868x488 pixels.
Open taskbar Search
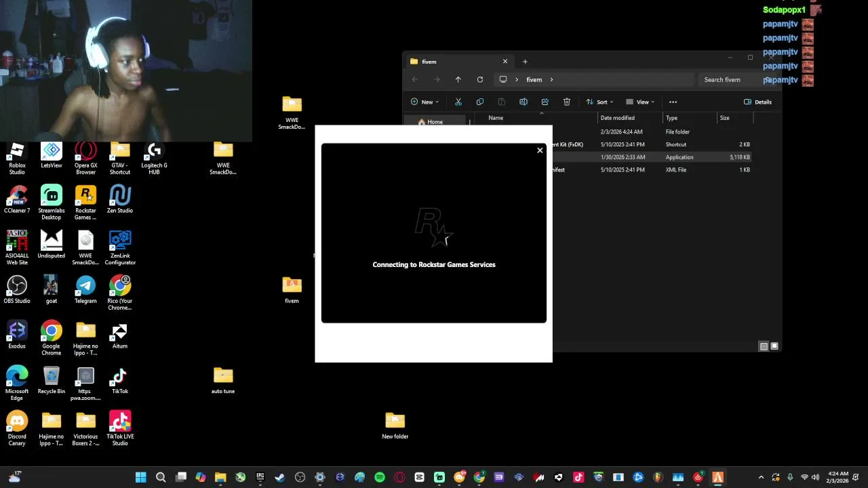pos(161,477)
